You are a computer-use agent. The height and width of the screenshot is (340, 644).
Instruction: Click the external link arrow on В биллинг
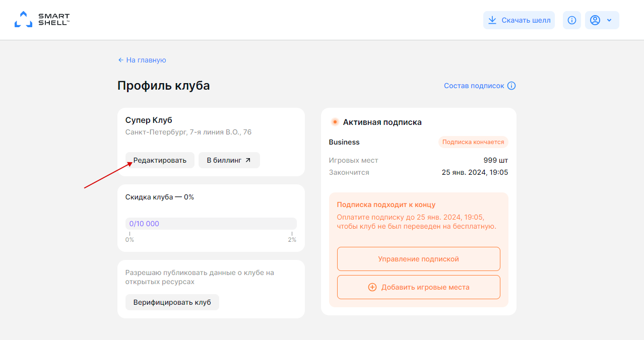246,160
